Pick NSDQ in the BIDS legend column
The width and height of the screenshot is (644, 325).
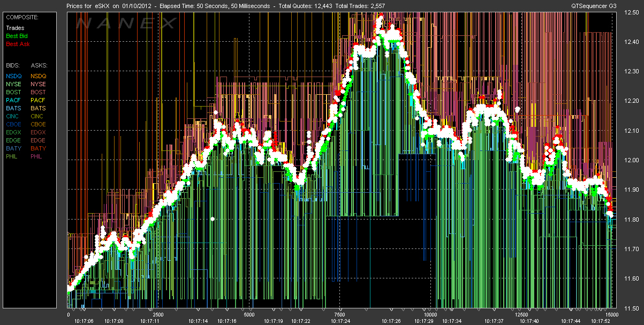tap(14, 76)
